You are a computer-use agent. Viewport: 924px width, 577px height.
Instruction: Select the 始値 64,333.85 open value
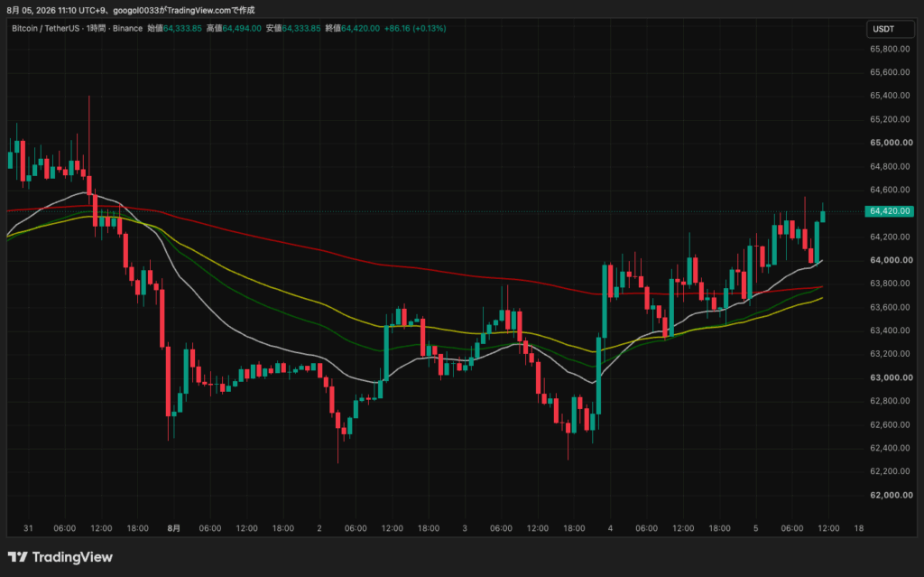coord(174,28)
